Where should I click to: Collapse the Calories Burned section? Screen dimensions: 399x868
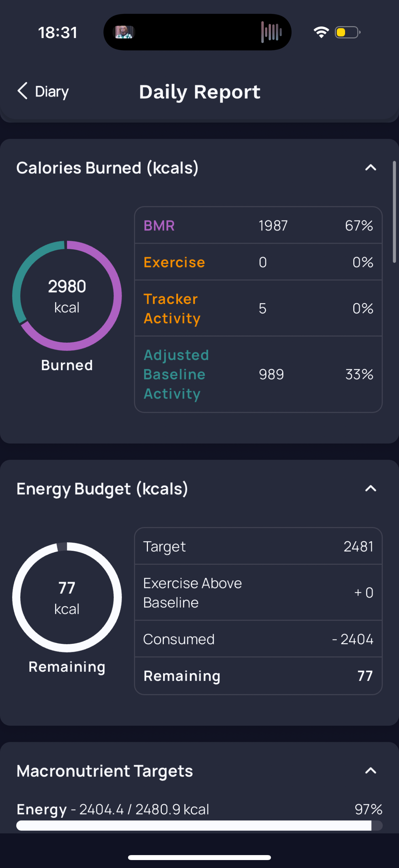[371, 168]
